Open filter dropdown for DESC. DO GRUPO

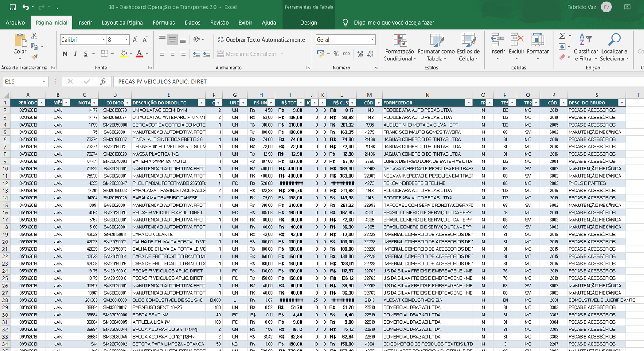point(622,103)
